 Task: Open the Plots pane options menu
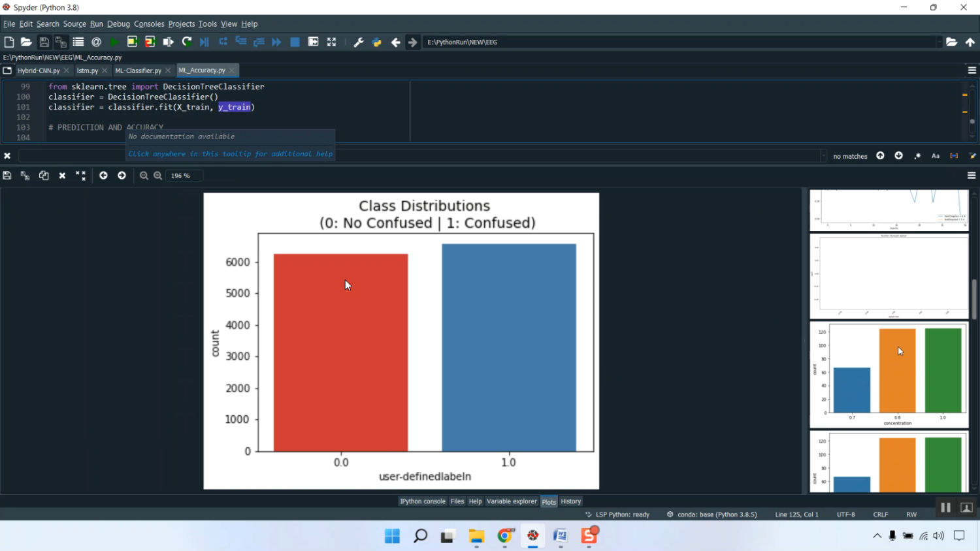972,176
